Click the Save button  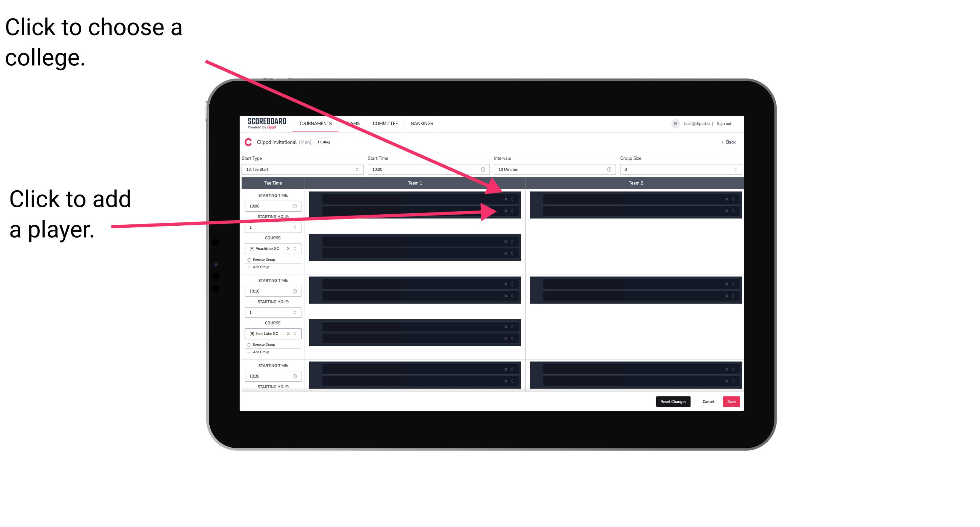[x=732, y=401]
